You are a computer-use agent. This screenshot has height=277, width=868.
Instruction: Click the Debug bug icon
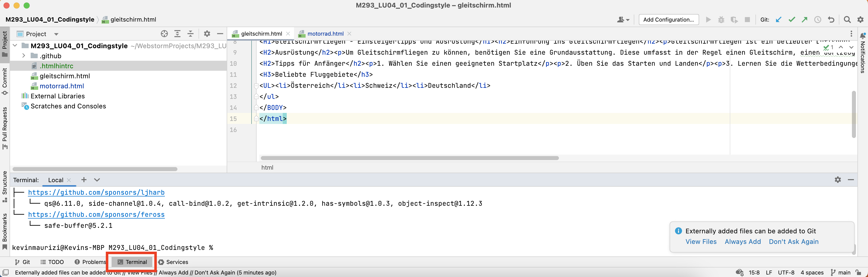pos(721,20)
